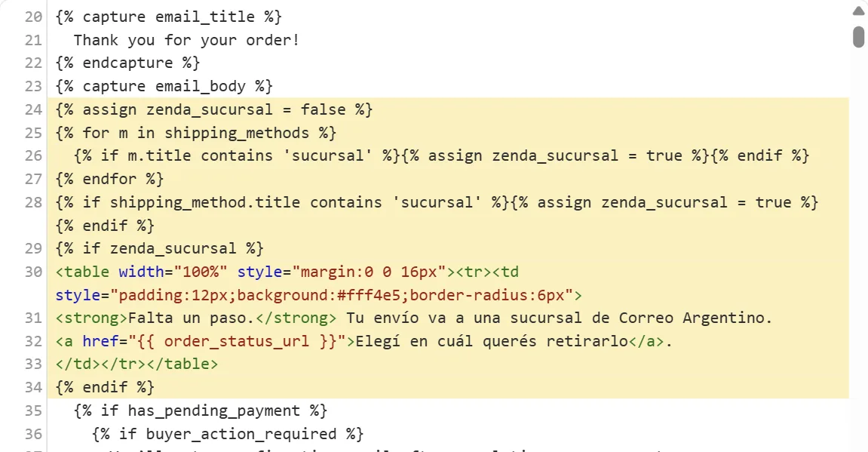The width and height of the screenshot is (868, 452).
Task: Click 'Falta un paso.' strong text
Action: tap(191, 318)
